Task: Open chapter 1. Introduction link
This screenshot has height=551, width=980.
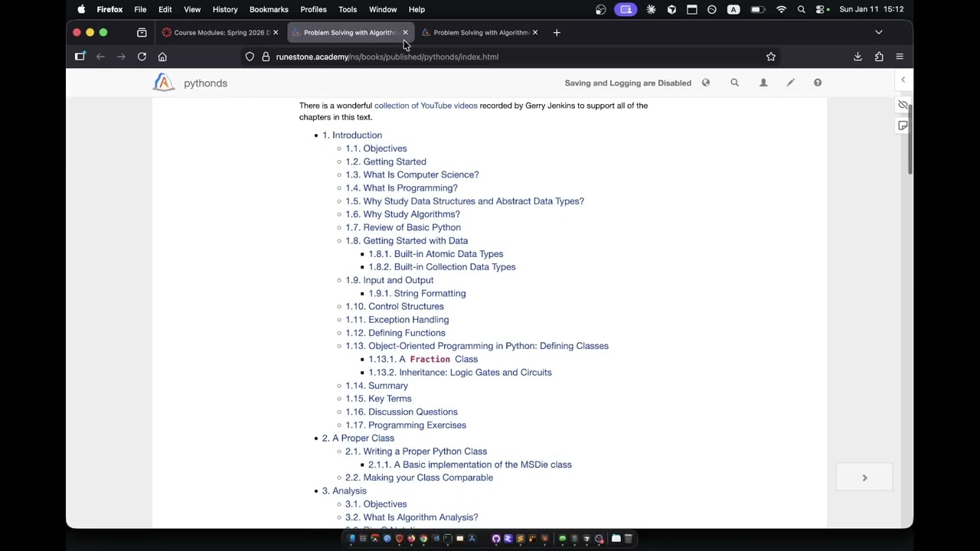Action: [x=352, y=135]
